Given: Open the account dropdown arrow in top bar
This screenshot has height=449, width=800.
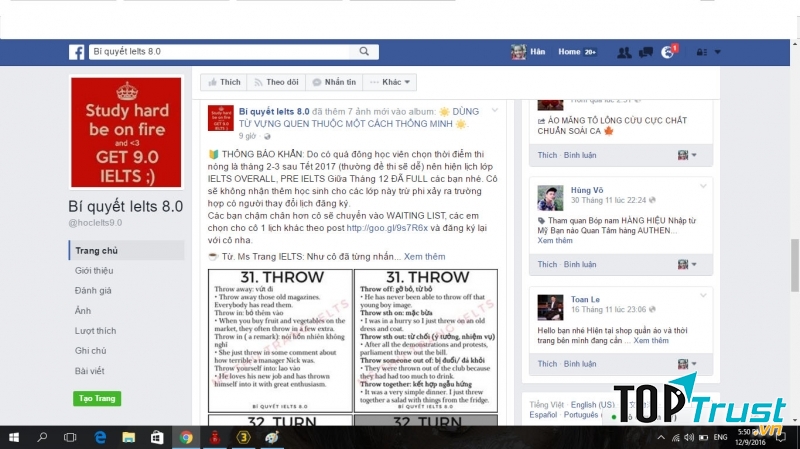Looking at the screenshot, I should 716,52.
